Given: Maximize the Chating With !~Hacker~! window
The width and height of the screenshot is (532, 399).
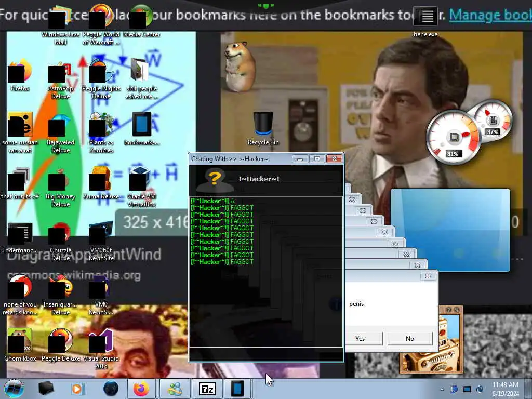Looking at the screenshot, I should 317,159.
